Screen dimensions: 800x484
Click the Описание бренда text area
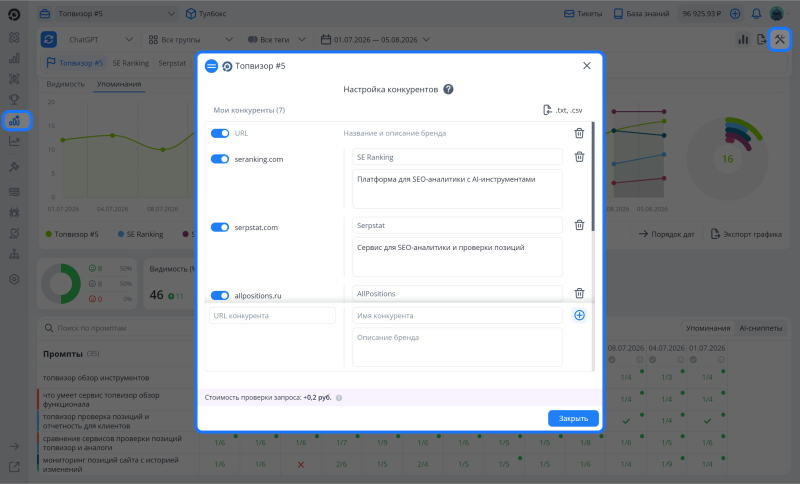click(457, 347)
